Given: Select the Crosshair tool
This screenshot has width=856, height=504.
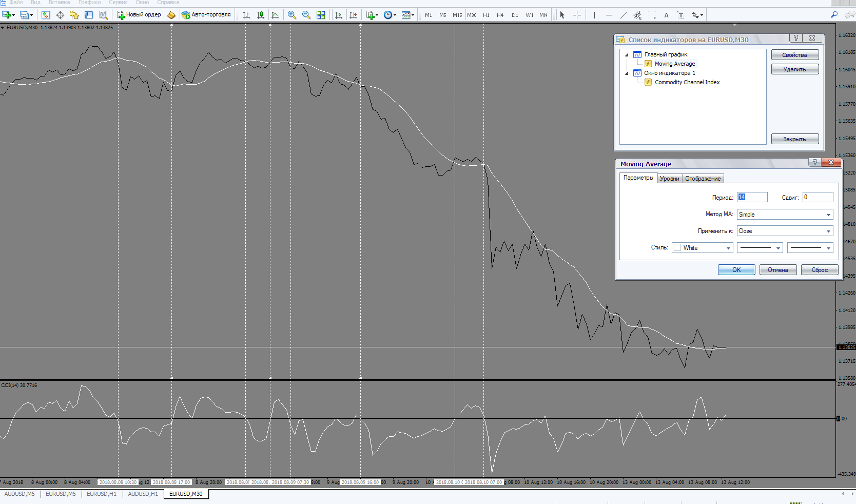Looking at the screenshot, I should [x=577, y=15].
